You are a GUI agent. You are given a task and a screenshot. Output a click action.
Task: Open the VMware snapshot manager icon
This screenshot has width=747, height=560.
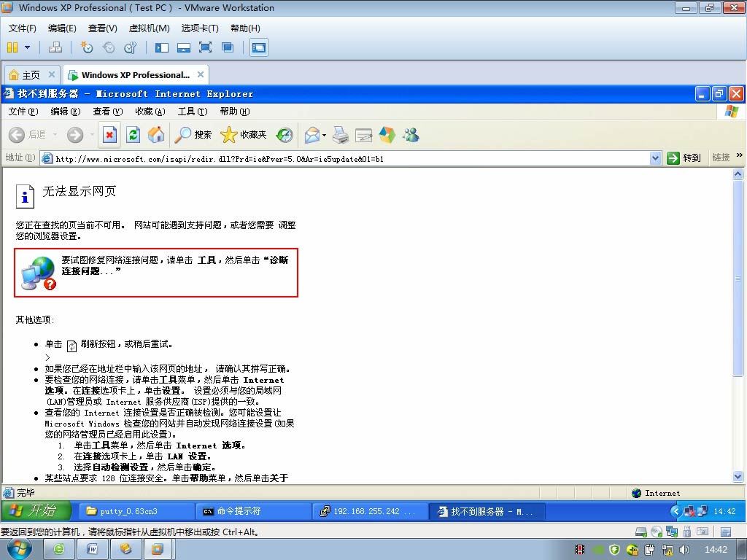tap(130, 47)
